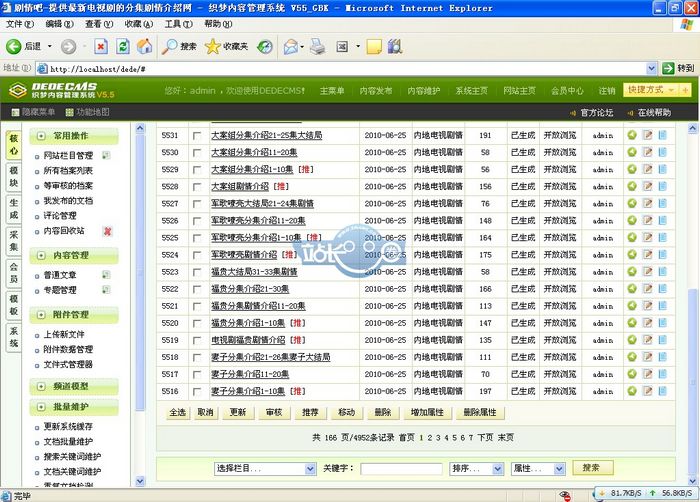Tick the checkbox for row 5530
This screenshot has width=700, height=502.
(197, 152)
